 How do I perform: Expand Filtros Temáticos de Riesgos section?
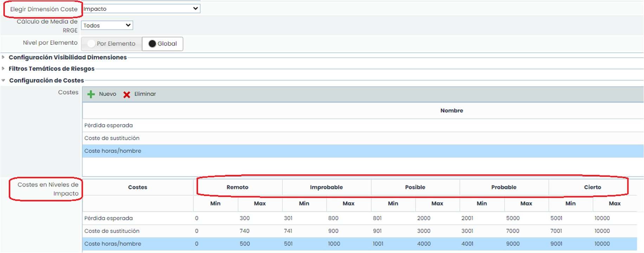(51, 69)
